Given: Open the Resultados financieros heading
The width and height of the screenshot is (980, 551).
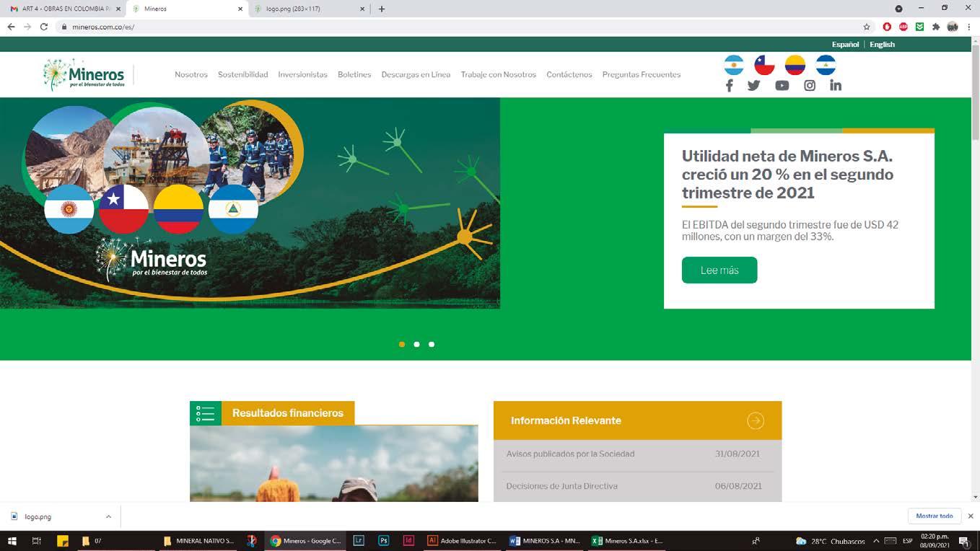Looking at the screenshot, I should (288, 413).
